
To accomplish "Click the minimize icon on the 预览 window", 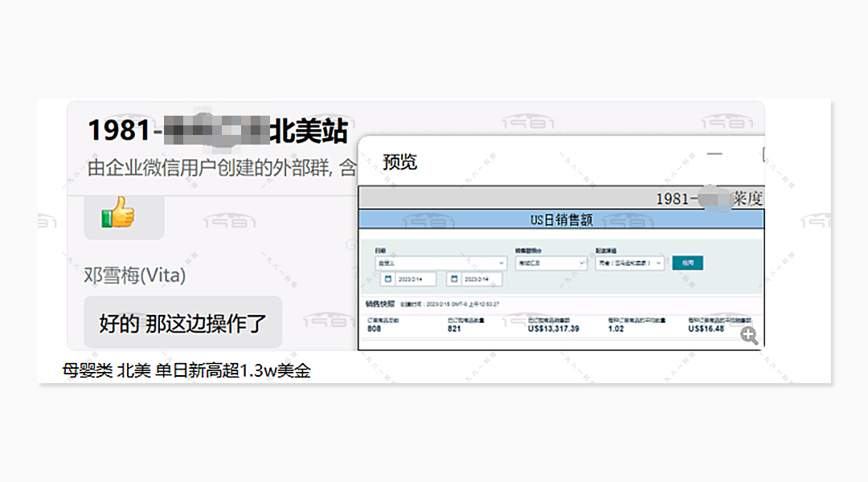I will (715, 153).
